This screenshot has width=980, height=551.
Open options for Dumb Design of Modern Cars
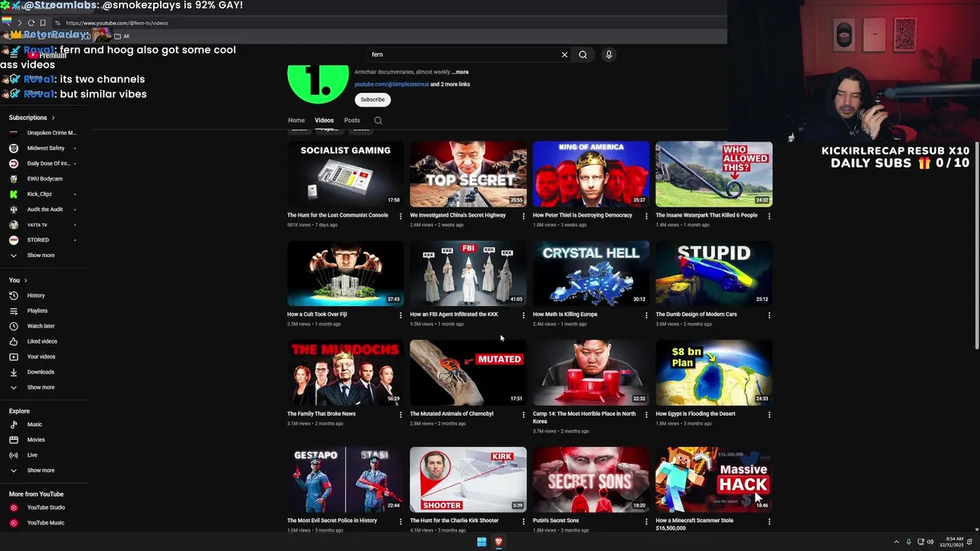(x=769, y=315)
